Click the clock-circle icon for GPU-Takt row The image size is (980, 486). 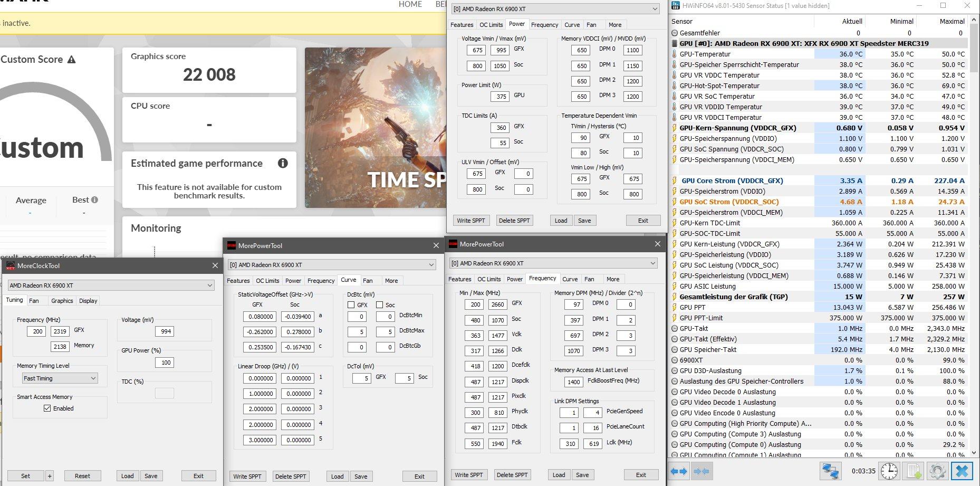tap(675, 328)
